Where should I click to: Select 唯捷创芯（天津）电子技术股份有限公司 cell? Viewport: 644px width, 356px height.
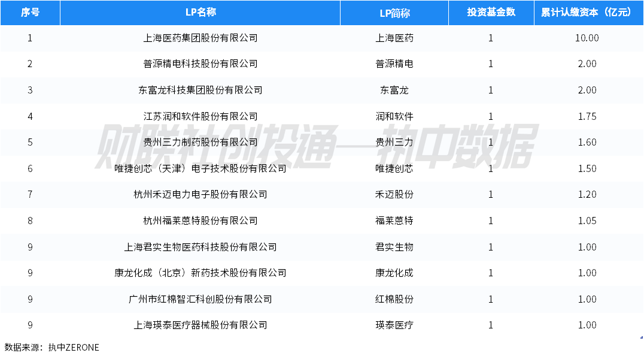click(x=201, y=169)
